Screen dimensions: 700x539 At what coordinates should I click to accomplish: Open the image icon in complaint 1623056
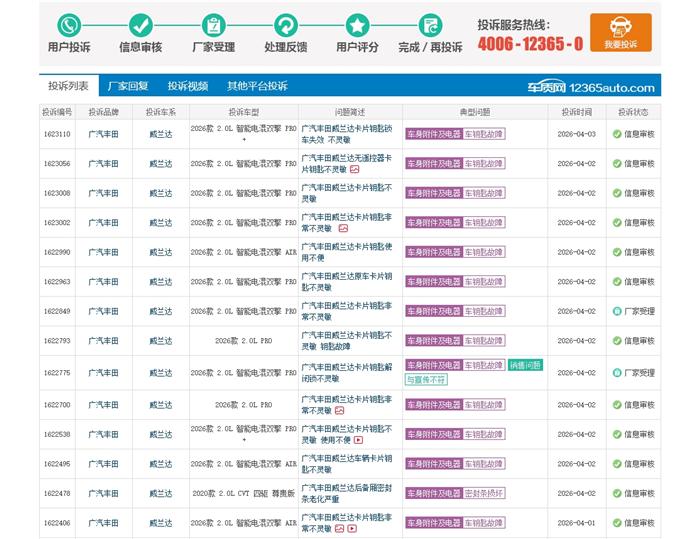tap(354, 169)
